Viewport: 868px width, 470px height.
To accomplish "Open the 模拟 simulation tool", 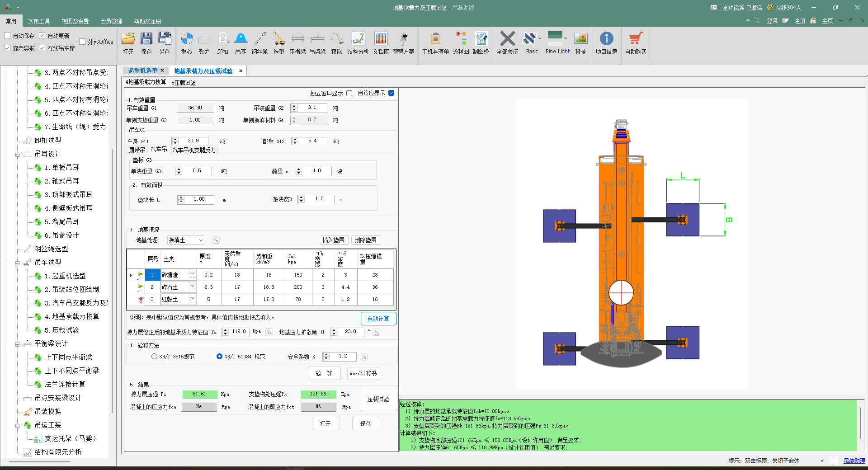I will click(x=336, y=43).
